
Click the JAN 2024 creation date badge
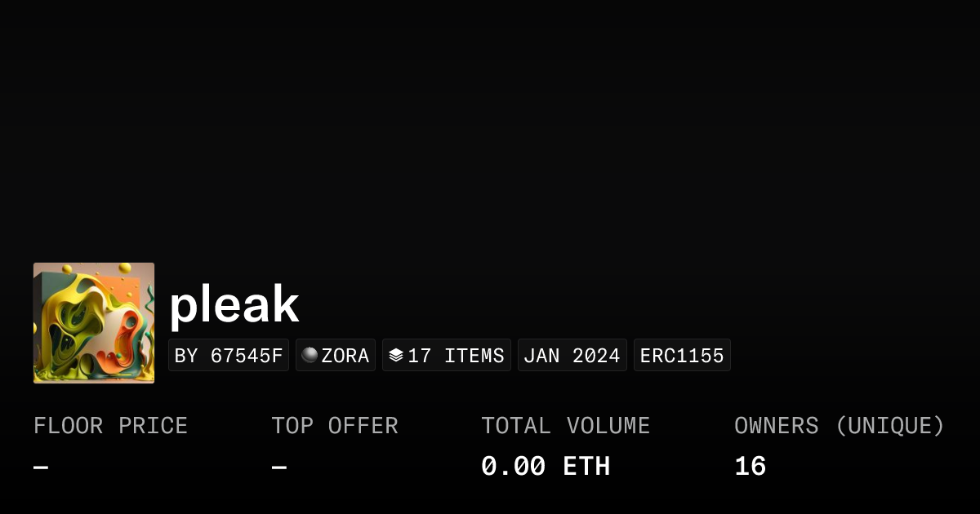572,356
